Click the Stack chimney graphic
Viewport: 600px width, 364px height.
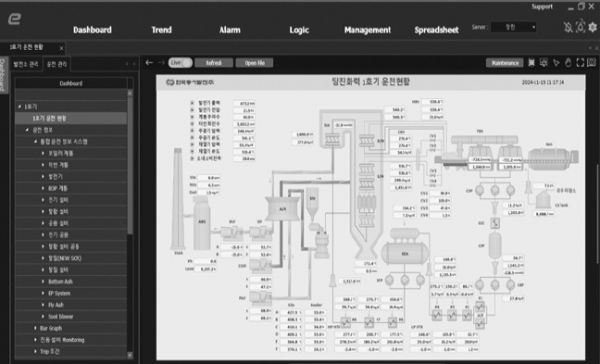(178, 199)
